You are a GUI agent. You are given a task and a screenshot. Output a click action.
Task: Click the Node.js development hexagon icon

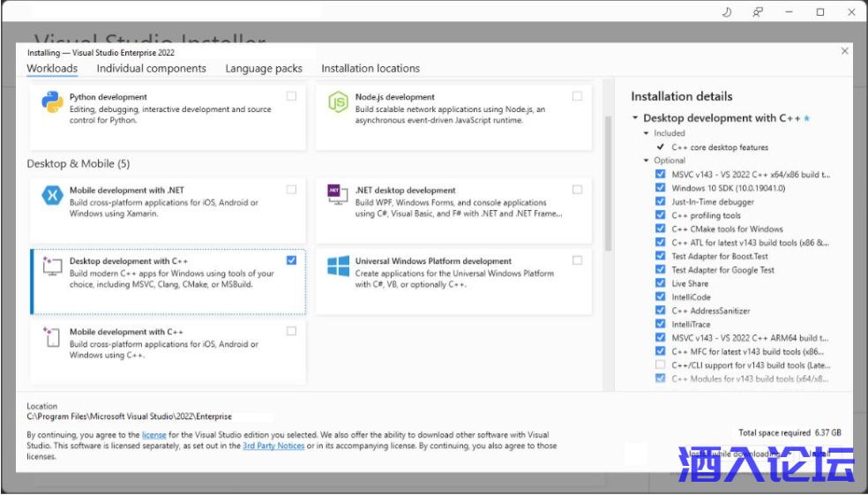tap(338, 102)
